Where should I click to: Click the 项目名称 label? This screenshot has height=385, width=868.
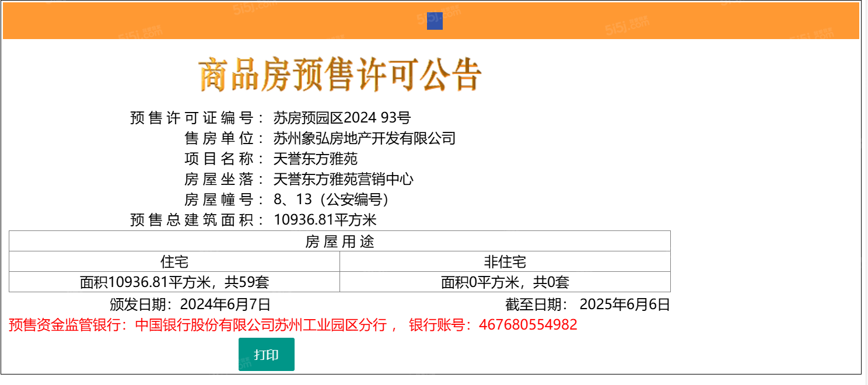click(x=225, y=159)
